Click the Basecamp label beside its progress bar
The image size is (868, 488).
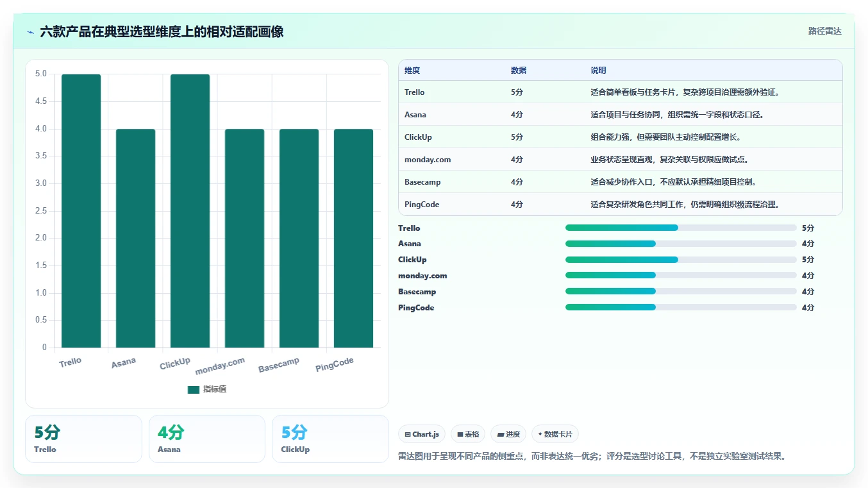point(417,292)
